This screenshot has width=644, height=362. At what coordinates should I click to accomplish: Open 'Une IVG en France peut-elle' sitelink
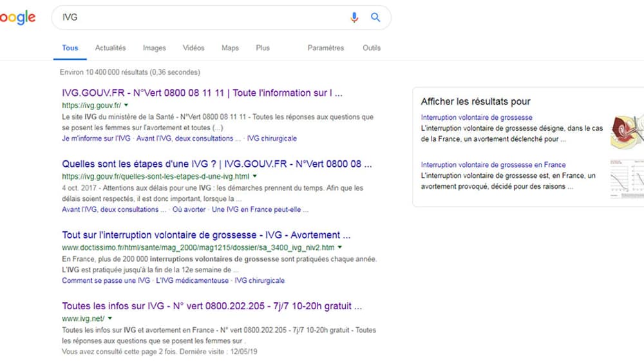point(260,209)
